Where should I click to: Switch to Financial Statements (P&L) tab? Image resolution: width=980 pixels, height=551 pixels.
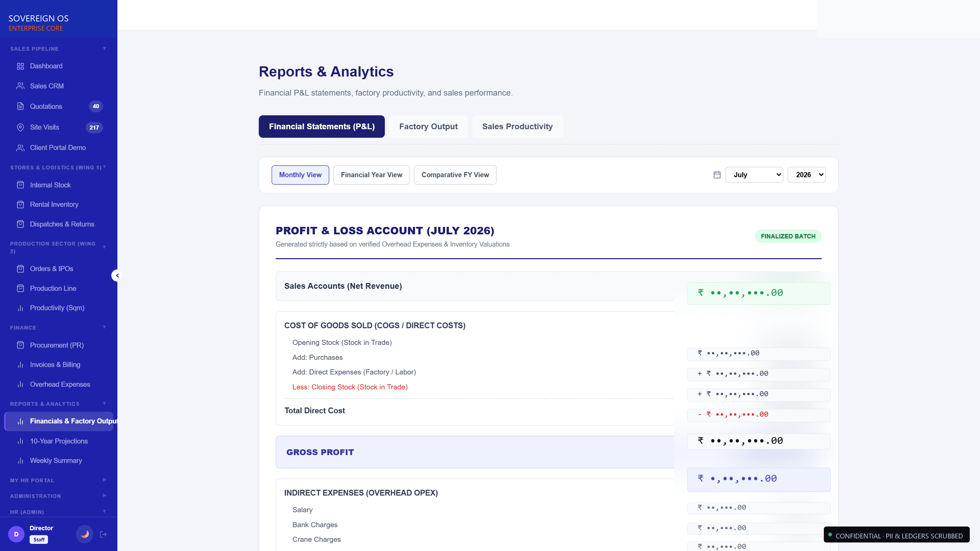click(322, 127)
